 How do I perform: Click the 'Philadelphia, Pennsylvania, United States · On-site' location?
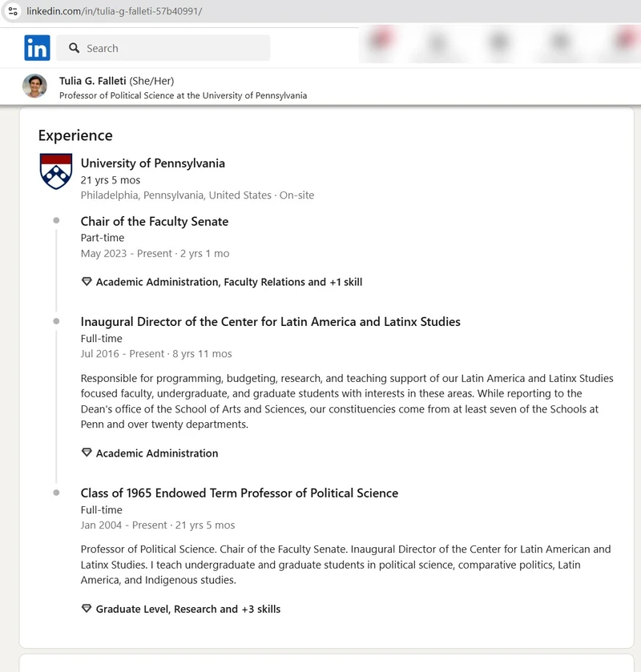click(x=197, y=195)
